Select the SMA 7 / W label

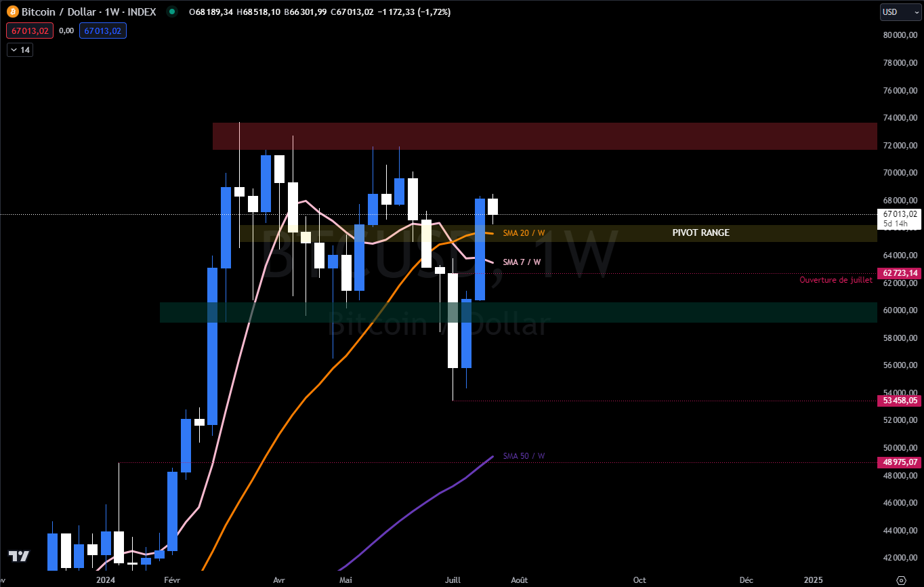click(520, 262)
